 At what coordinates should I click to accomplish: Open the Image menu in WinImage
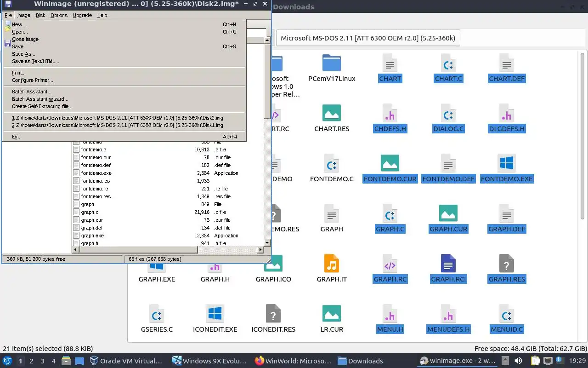point(24,15)
